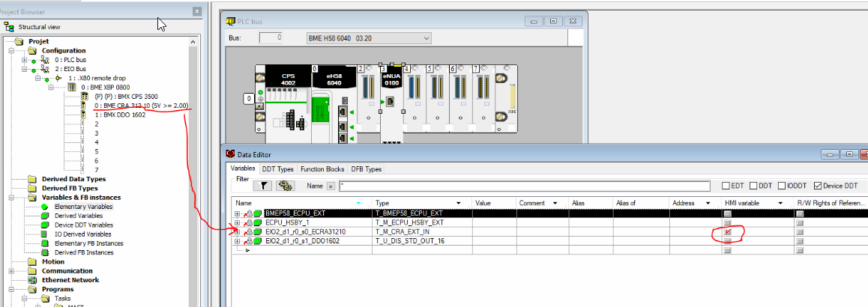Check HMI variable for EIO2_d1_r0_s1_DDO1602
The image size is (868, 307).
pyautogui.click(x=728, y=241)
